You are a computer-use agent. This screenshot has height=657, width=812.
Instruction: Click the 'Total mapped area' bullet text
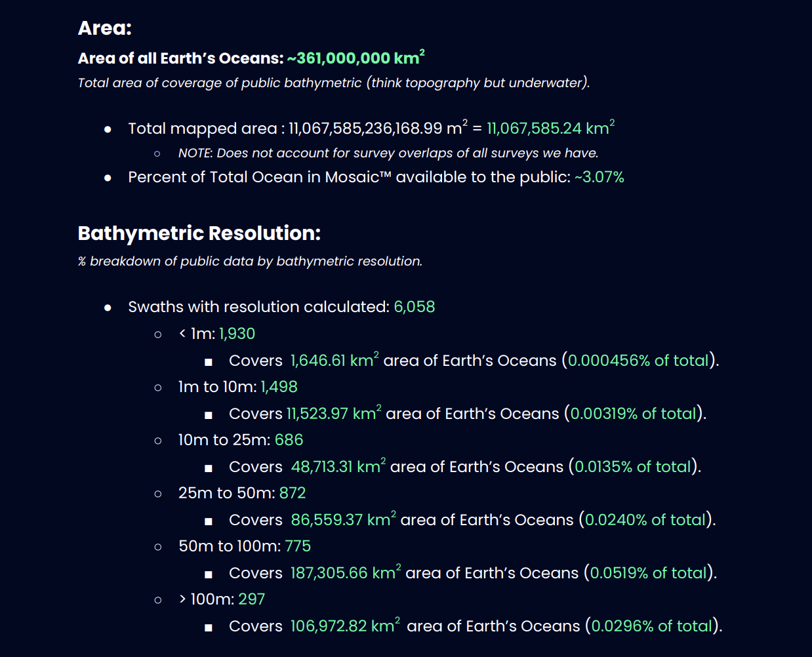(203, 129)
